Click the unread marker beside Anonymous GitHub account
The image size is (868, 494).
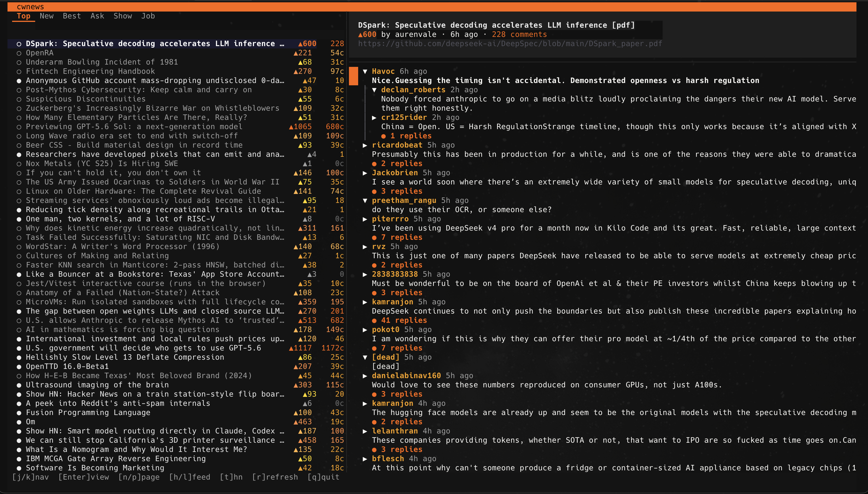coord(19,81)
